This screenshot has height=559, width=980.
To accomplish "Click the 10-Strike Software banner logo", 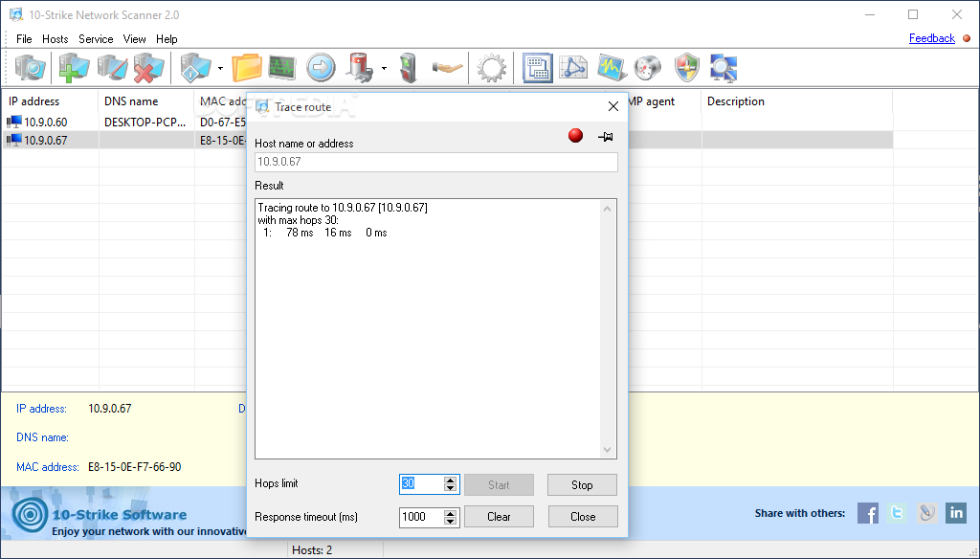I will click(x=30, y=515).
